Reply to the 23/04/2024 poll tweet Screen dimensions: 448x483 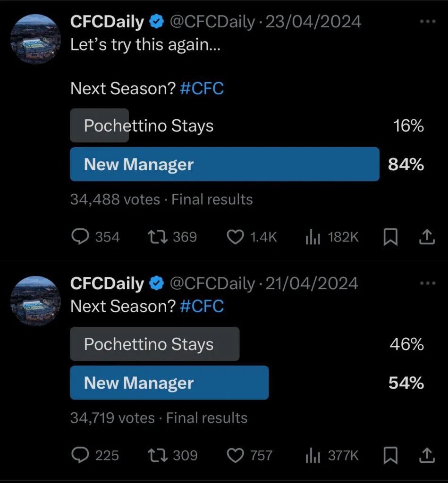[80, 237]
